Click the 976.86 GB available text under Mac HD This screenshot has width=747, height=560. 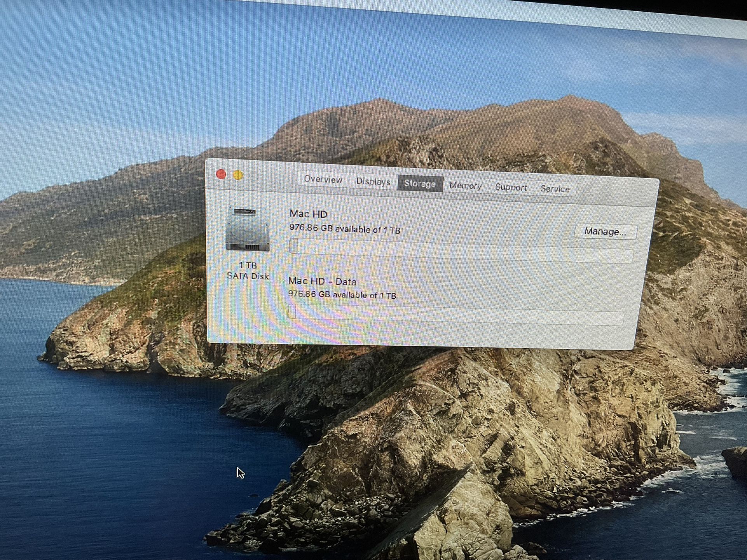click(x=345, y=229)
